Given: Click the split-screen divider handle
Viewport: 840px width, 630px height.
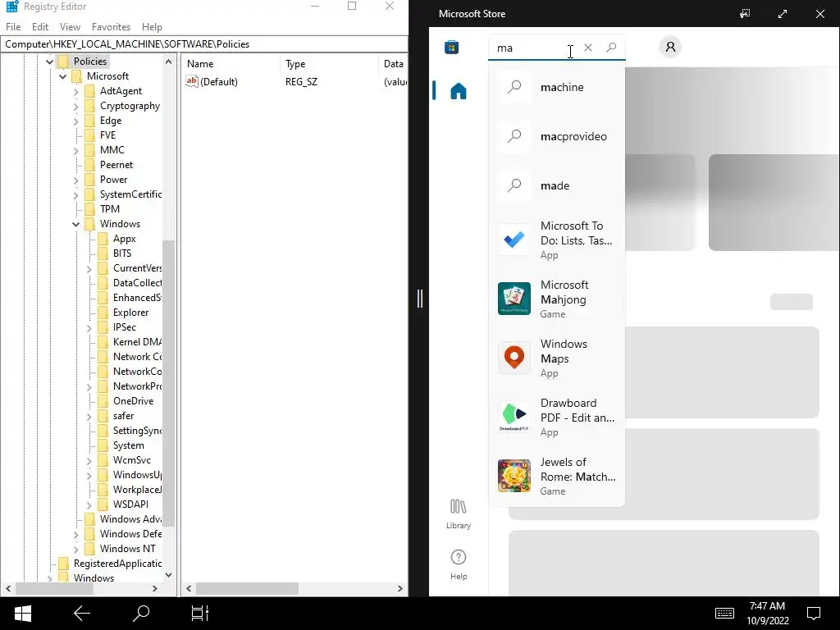Looking at the screenshot, I should point(420,299).
